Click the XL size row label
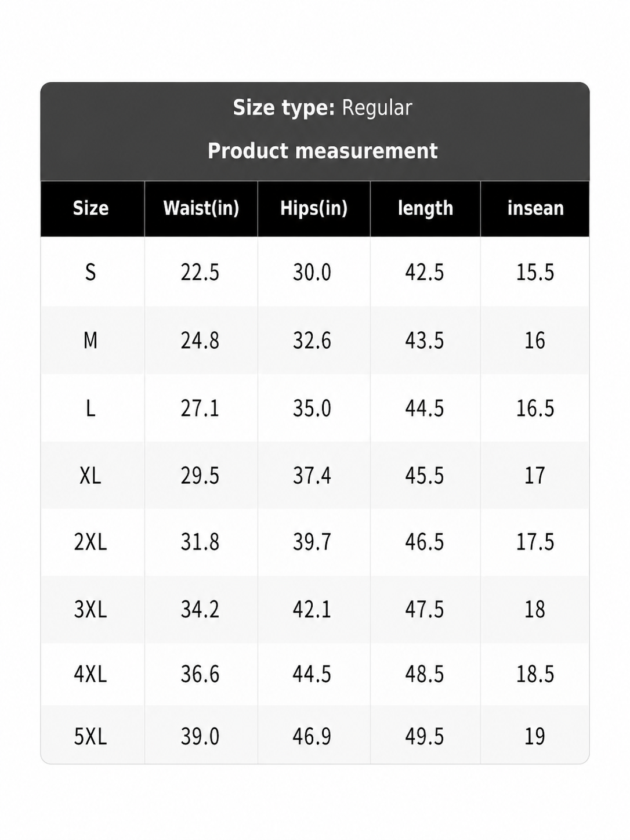This screenshot has width=630, height=840. coord(90,476)
